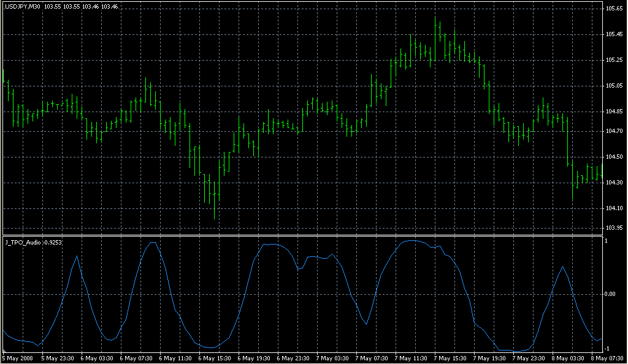
Task: Click the 8 May 03:30 time label
Action: [568, 358]
